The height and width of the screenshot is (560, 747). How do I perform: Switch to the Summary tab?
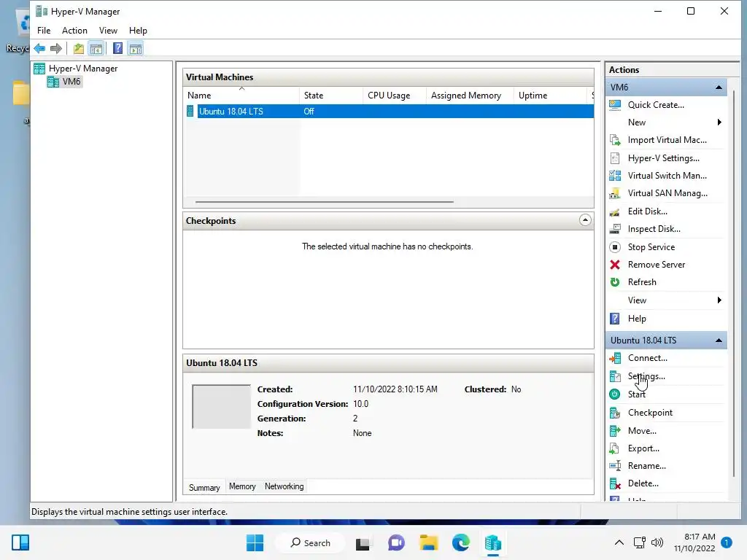pyautogui.click(x=204, y=487)
